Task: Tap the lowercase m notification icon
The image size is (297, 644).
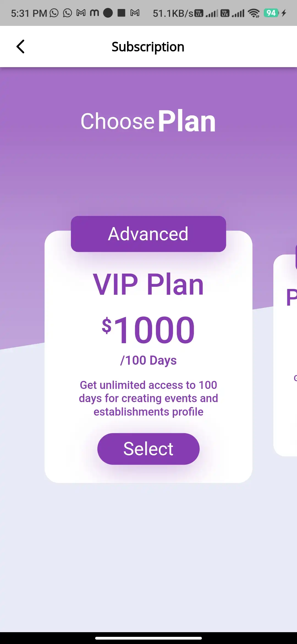Action: [x=95, y=12]
